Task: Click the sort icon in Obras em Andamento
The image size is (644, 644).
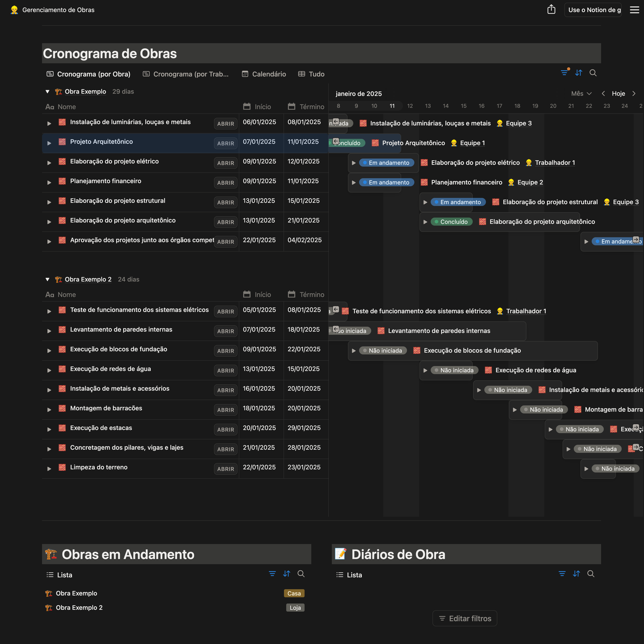Action: point(287,574)
